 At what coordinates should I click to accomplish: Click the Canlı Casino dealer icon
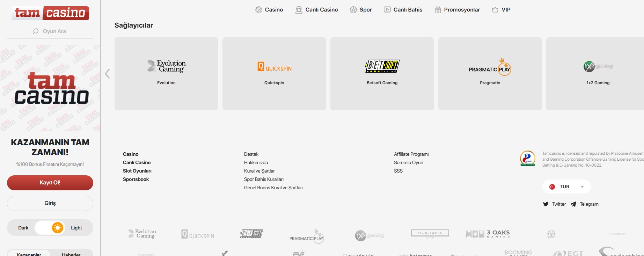click(299, 10)
